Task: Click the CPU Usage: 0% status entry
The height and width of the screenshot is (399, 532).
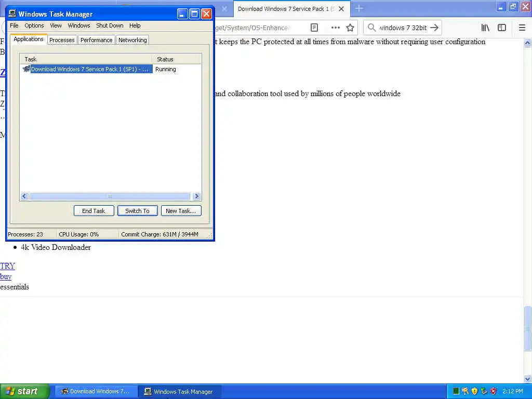Action: pos(79,234)
